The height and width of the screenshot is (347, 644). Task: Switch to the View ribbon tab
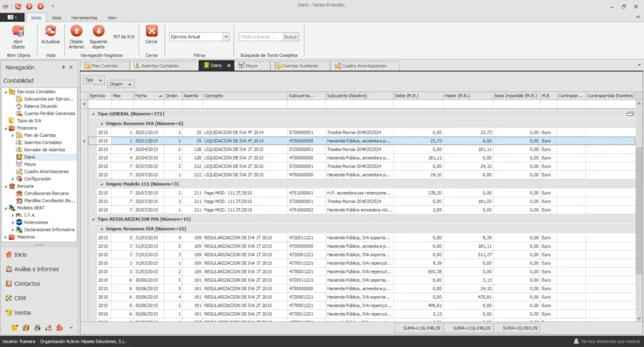click(x=112, y=18)
